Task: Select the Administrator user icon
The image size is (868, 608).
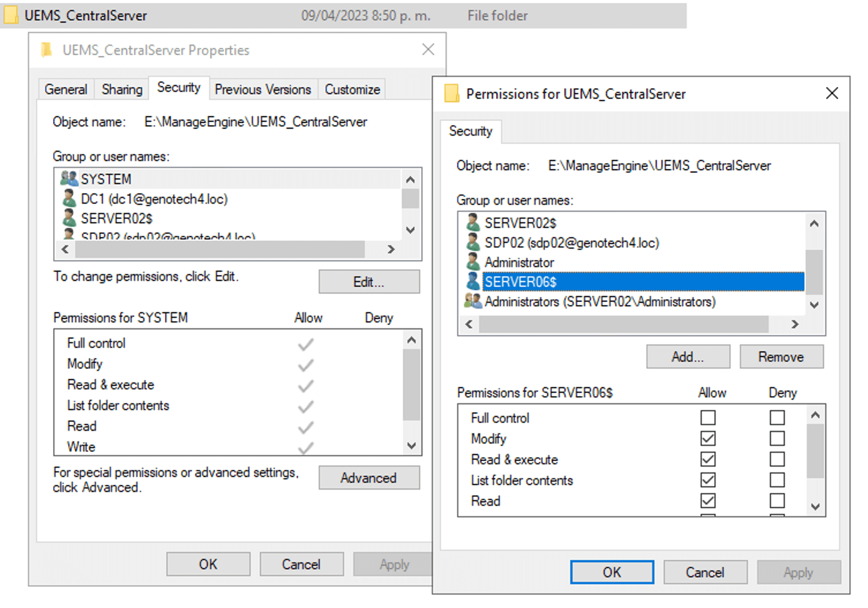Action: tap(473, 262)
